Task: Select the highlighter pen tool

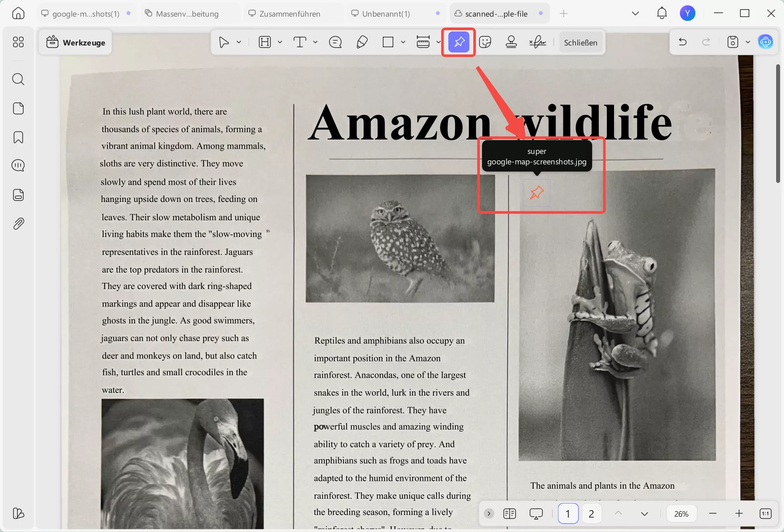Action: (x=362, y=42)
